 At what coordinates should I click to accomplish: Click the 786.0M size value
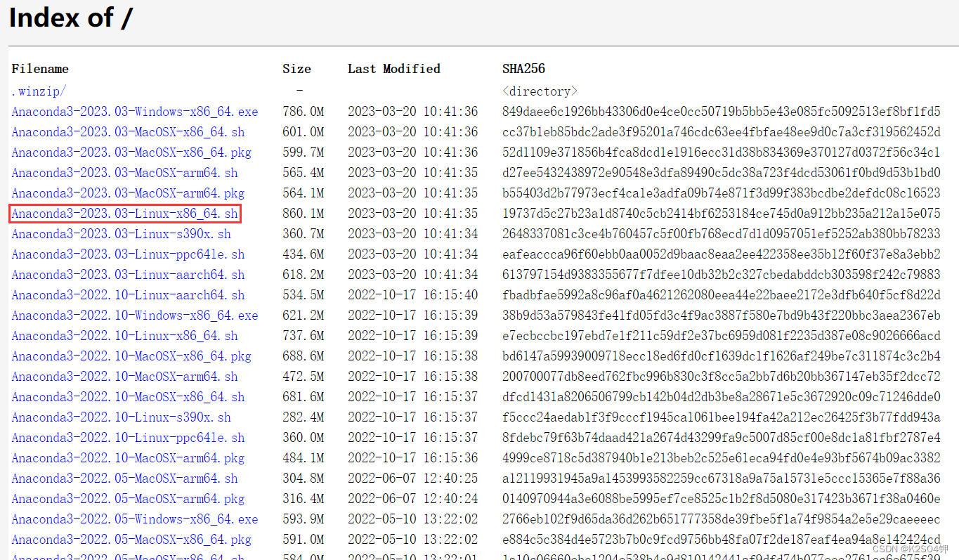click(x=303, y=112)
